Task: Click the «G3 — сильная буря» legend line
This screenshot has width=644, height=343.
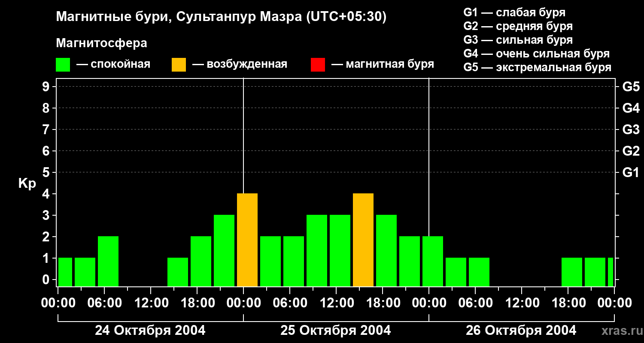Action: 518,40
